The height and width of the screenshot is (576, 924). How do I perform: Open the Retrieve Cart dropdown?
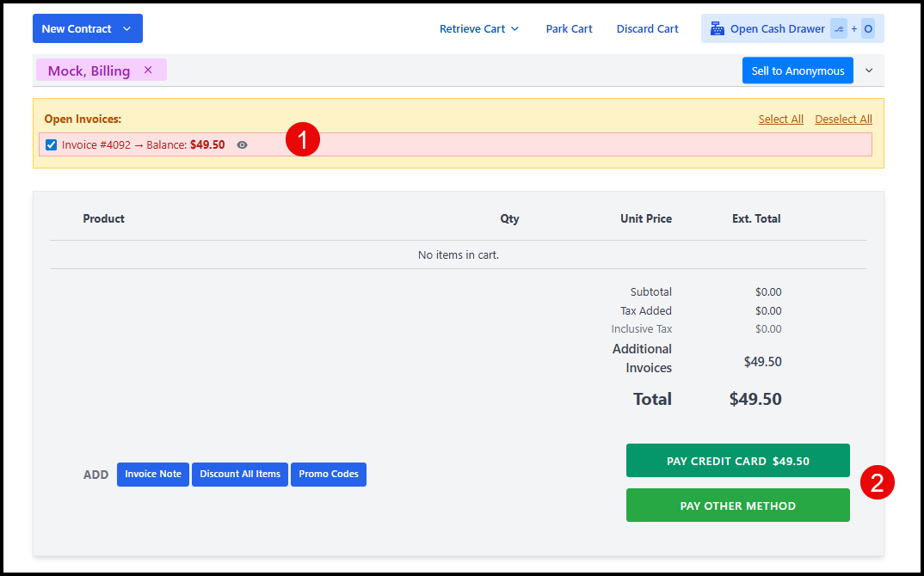coord(479,28)
